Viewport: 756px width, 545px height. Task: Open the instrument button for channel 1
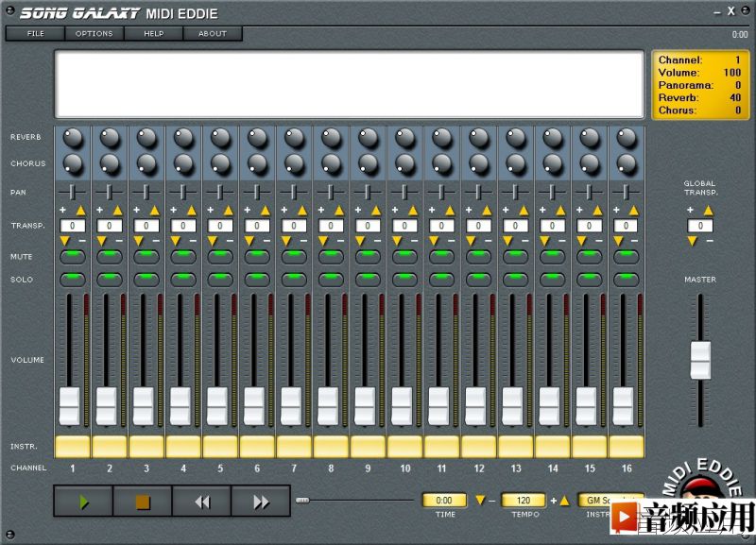[x=73, y=446]
